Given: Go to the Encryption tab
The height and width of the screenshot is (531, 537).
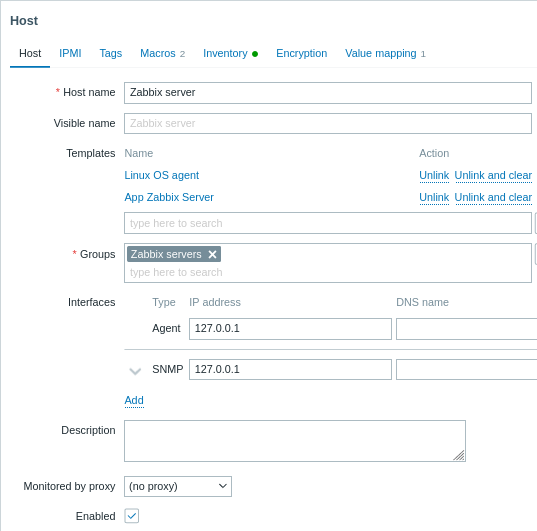Looking at the screenshot, I should point(301,53).
